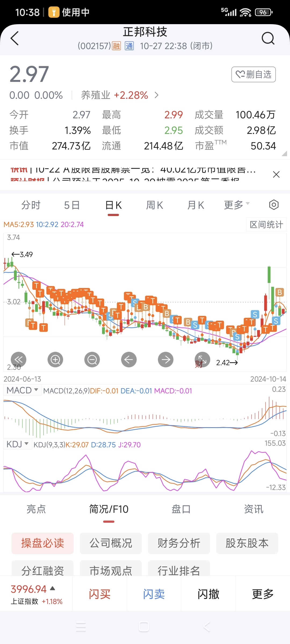Tap Android home navigation button
The image size is (290, 644).
point(144,627)
